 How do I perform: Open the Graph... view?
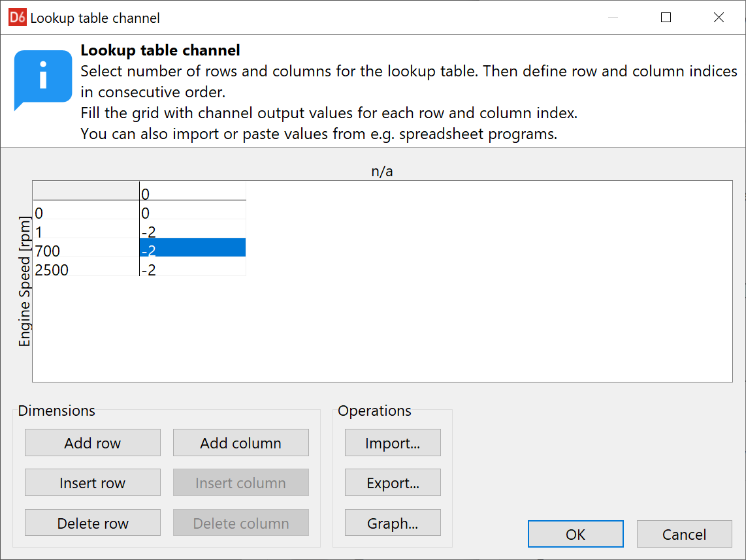click(x=393, y=523)
